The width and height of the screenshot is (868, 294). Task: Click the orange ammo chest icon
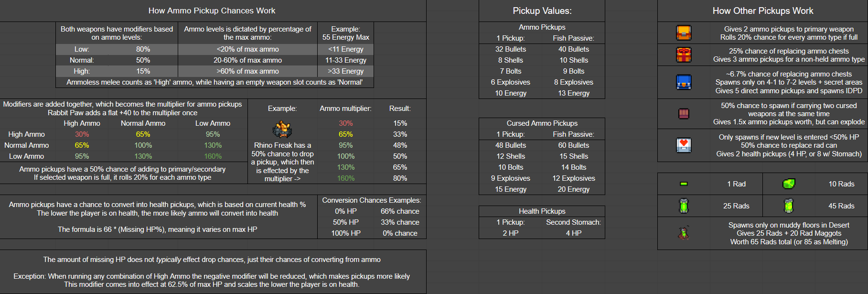tap(684, 33)
